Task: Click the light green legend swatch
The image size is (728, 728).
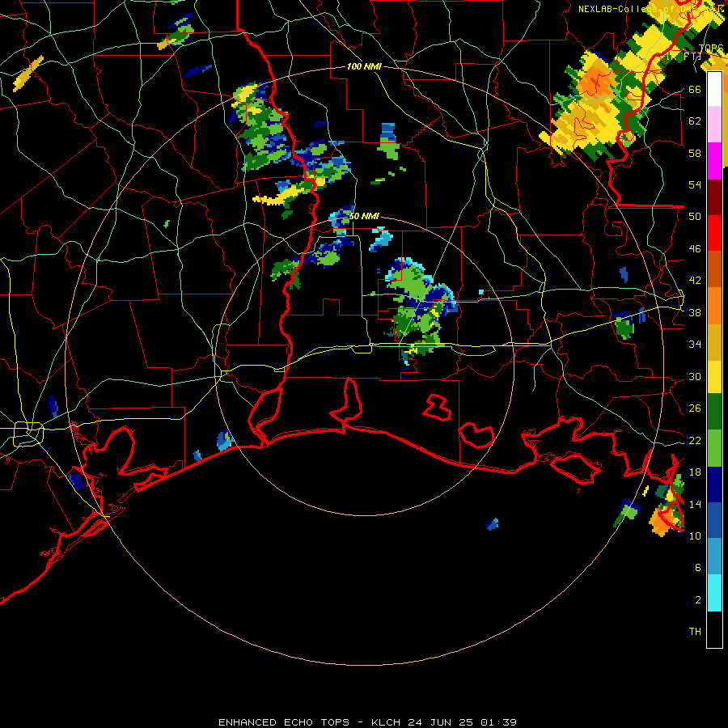Action: (x=714, y=448)
